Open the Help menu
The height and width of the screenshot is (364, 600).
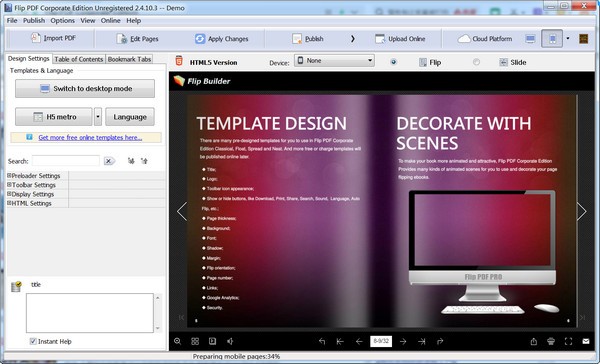134,21
